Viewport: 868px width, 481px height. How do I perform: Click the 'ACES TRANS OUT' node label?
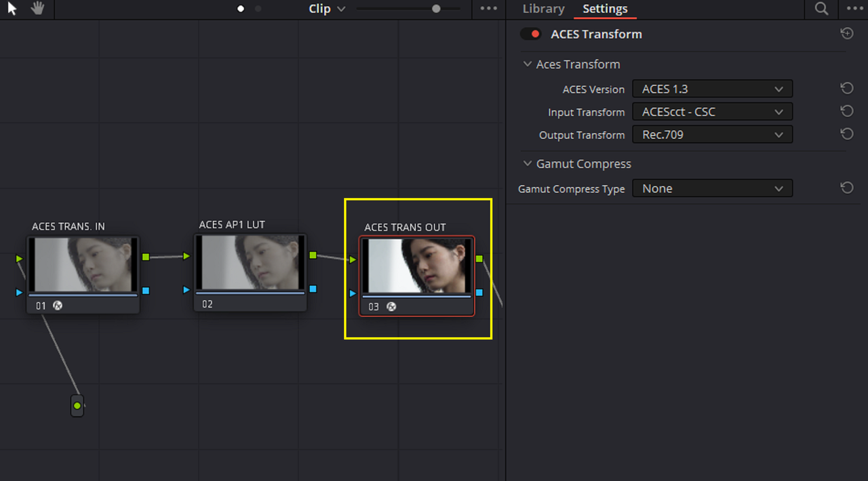(x=405, y=227)
